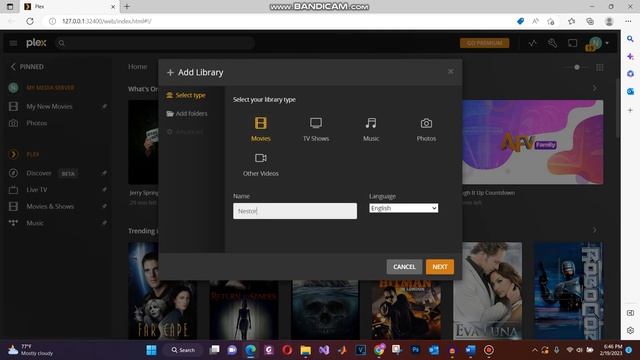Select the PLEX sidebar section
Viewport: 640px width, 360px height.
pyautogui.click(x=33, y=154)
